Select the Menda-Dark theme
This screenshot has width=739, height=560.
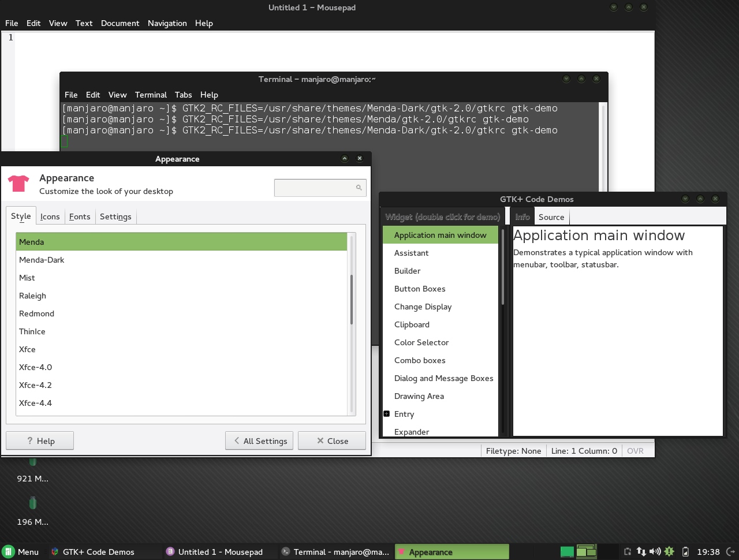[x=42, y=260]
